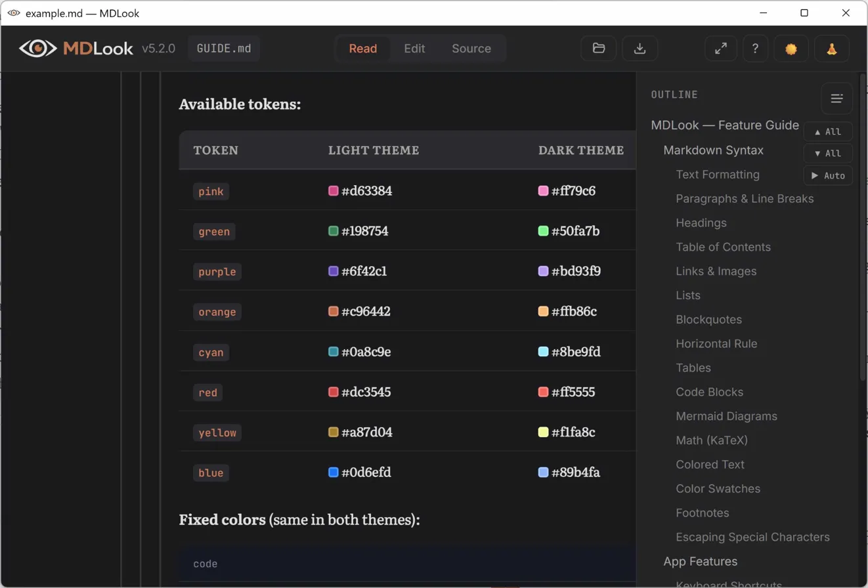868x588 pixels.
Task: Click the green token code label
Action: pyautogui.click(x=214, y=232)
